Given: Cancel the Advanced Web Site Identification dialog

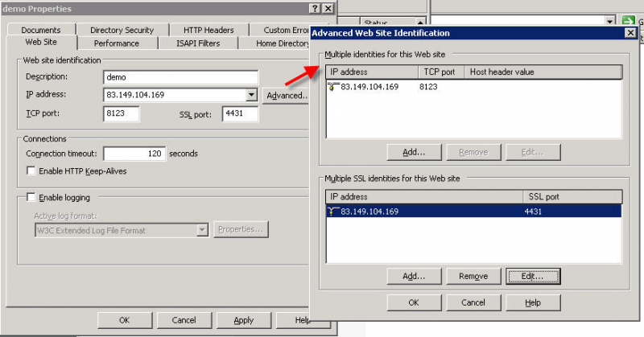Looking at the screenshot, I should point(473,302).
